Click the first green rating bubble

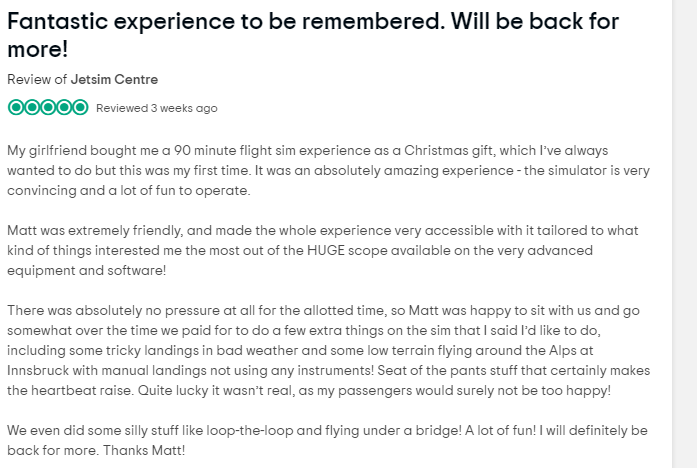[16, 108]
